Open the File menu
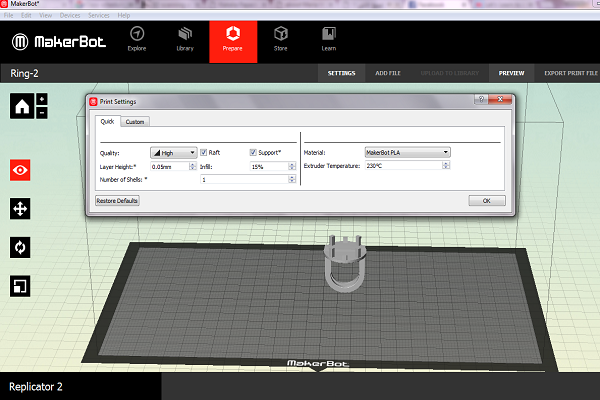The width and height of the screenshot is (600, 400). pyautogui.click(x=8, y=15)
